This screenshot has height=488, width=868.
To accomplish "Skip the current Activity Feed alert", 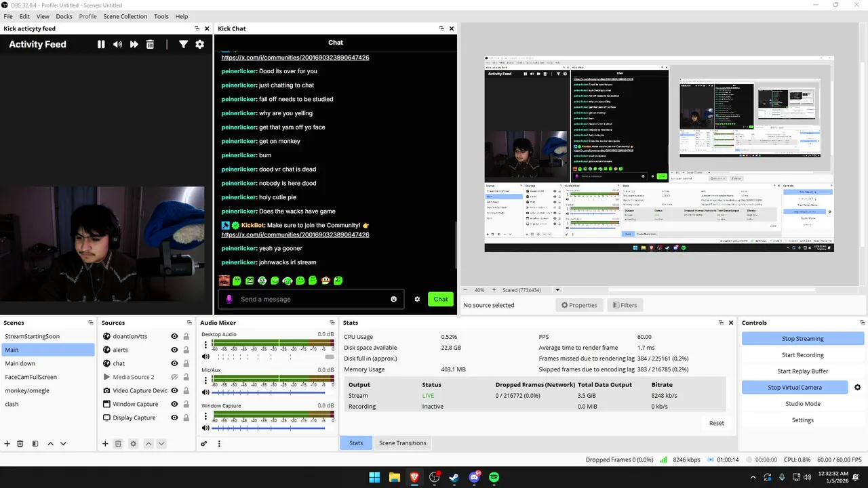I will point(134,44).
